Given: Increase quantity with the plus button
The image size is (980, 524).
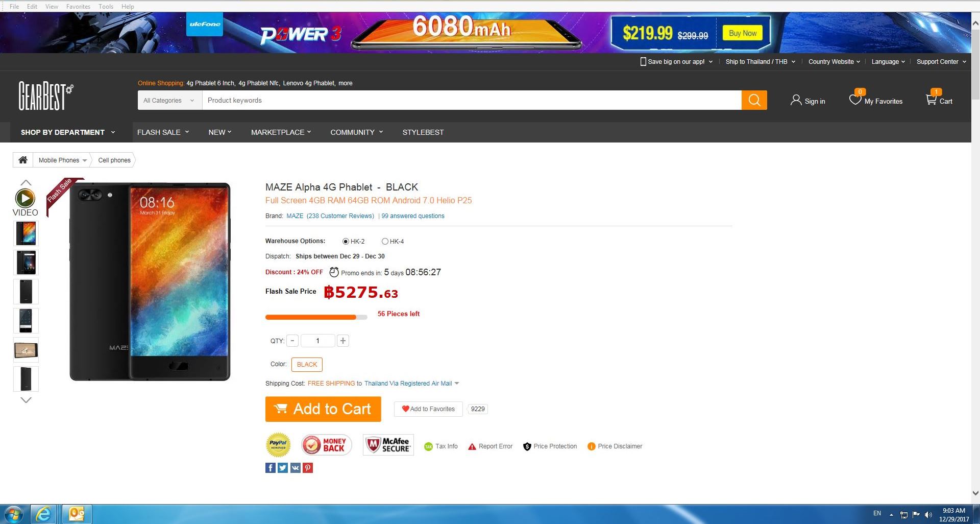Looking at the screenshot, I should (343, 341).
